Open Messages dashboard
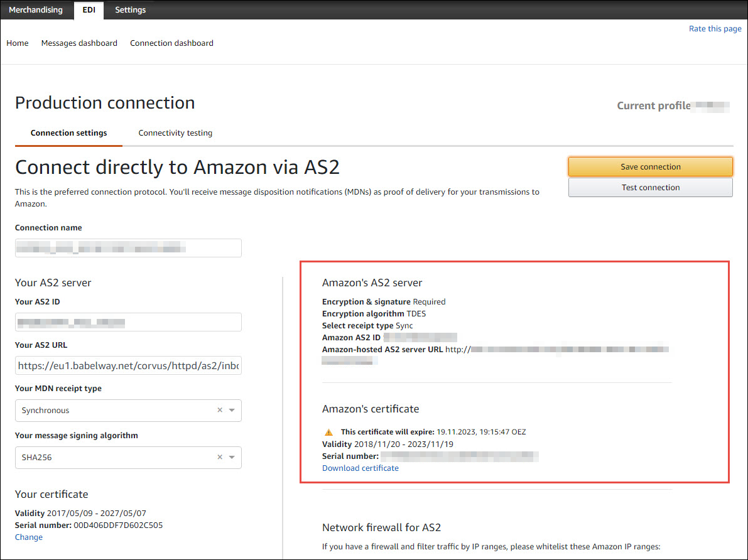Viewport: 748px width, 560px height. [x=79, y=43]
